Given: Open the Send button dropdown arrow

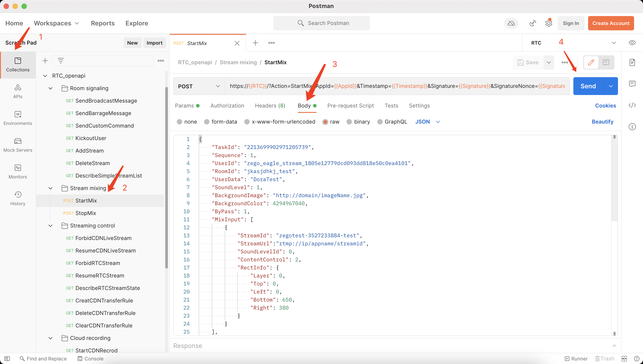Looking at the screenshot, I should 611,86.
